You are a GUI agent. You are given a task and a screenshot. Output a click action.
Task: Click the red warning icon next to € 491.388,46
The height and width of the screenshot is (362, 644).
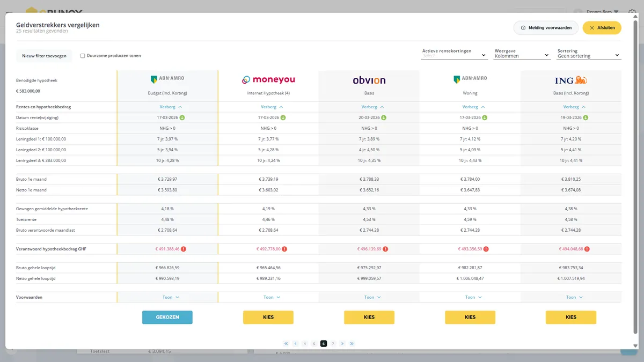click(x=184, y=249)
